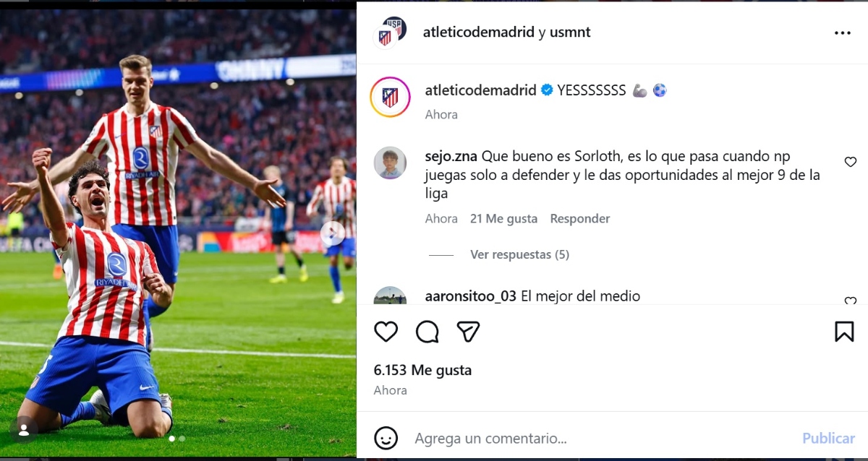Open comments via the speech bubble icon
Image resolution: width=868 pixels, height=461 pixels.
[427, 332]
